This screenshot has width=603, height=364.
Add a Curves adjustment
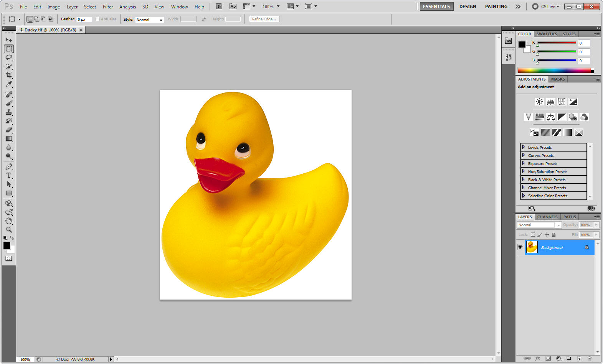click(x=562, y=102)
